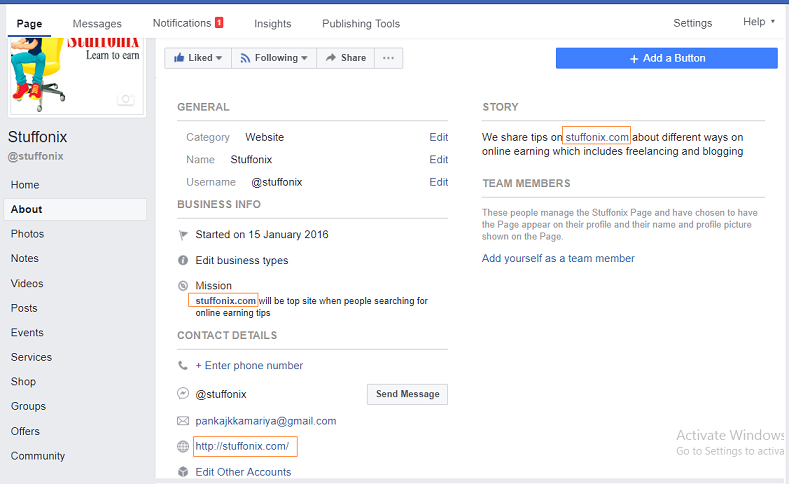
Task: Edit the page Name field
Action: tap(438, 159)
